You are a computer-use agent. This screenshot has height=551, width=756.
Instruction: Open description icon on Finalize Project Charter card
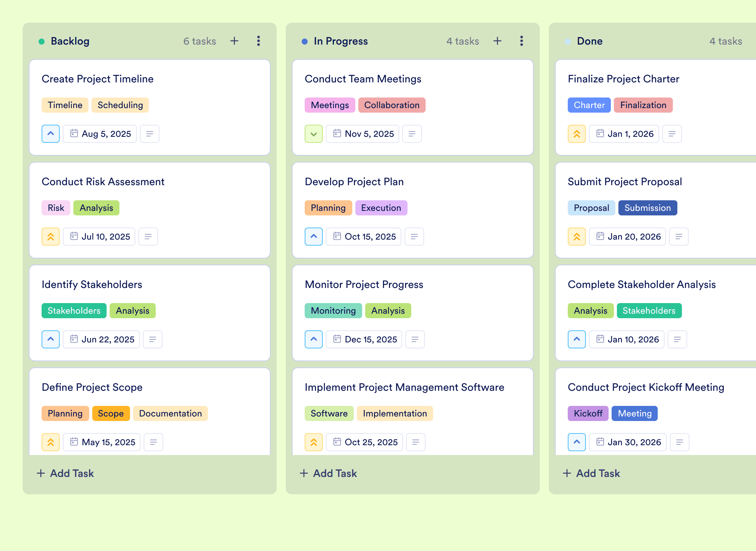point(672,134)
